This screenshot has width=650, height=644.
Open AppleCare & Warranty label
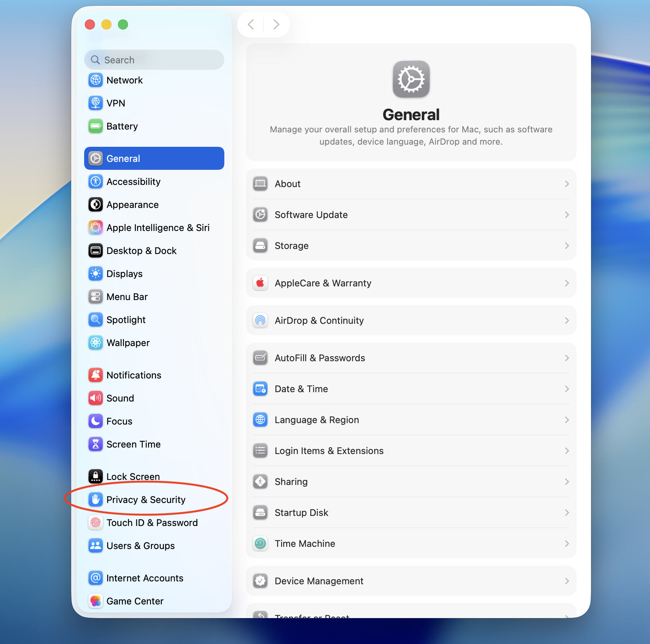(323, 283)
